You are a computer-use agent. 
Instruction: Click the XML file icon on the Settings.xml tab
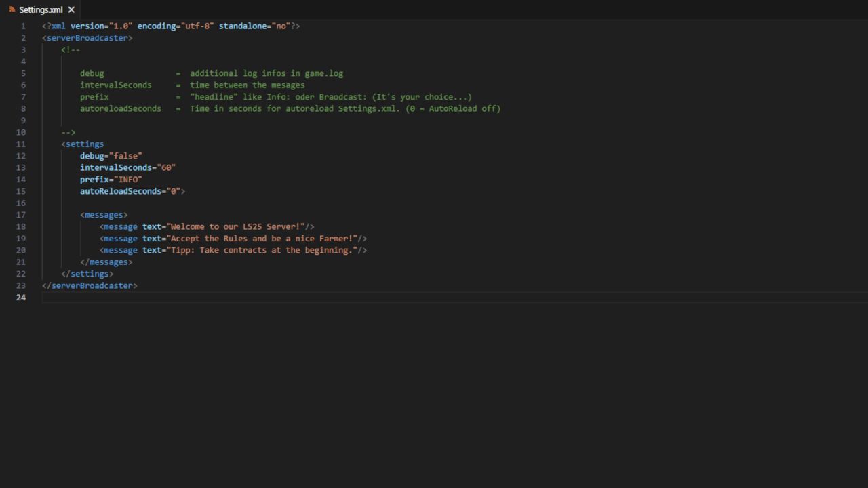pyautogui.click(x=12, y=9)
